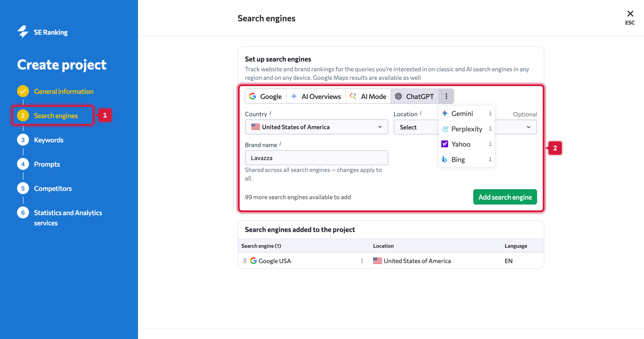644x339 pixels.
Task: Click the info icon next to Bing
Action: point(490,159)
